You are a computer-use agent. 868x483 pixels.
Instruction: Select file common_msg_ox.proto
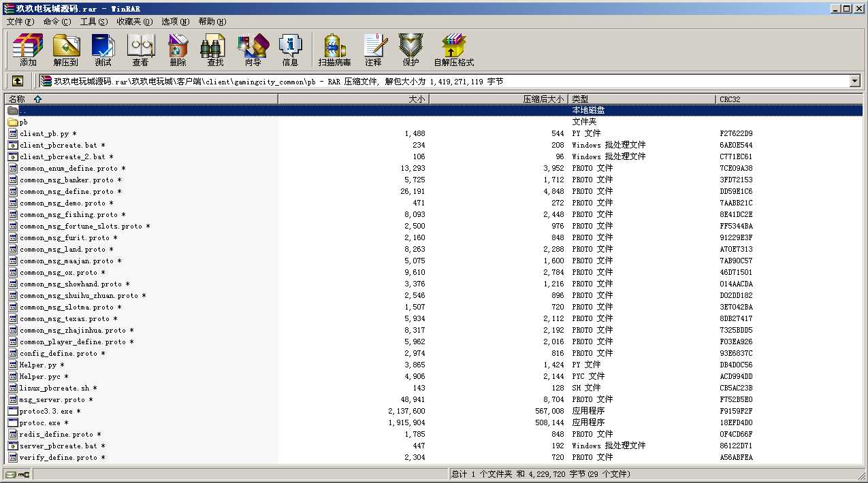tap(62, 273)
